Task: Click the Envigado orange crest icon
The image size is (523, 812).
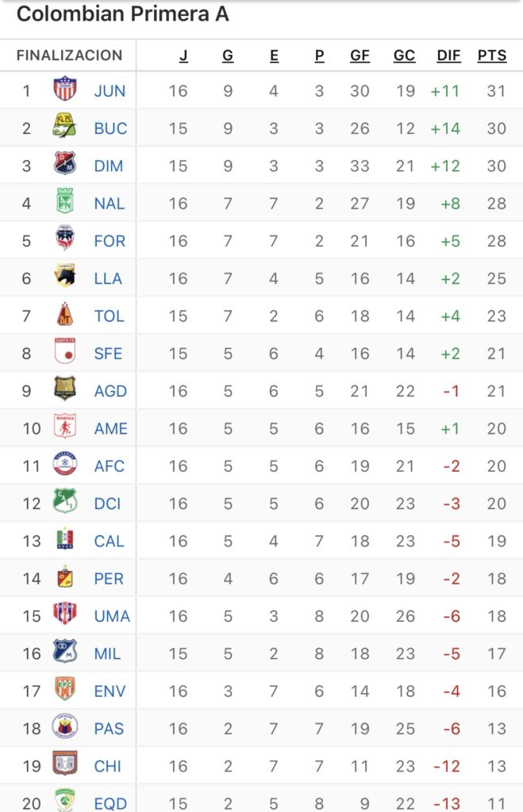Action: click(64, 689)
